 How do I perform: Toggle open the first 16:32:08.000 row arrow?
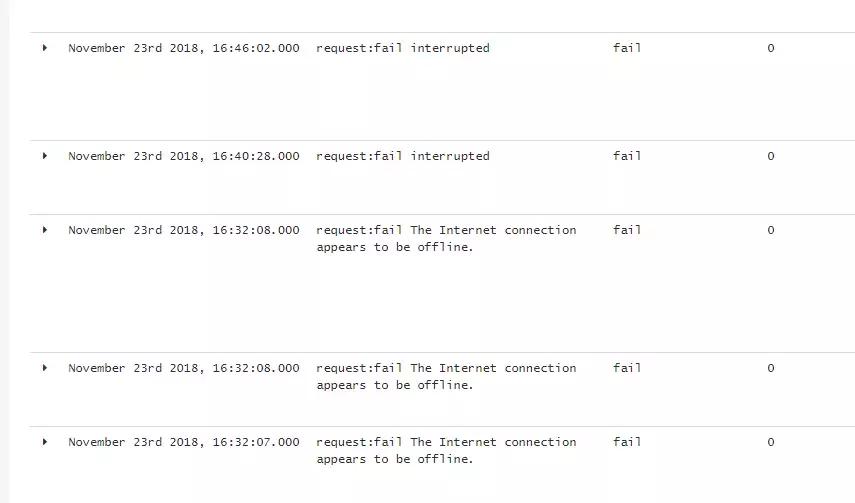point(45,230)
